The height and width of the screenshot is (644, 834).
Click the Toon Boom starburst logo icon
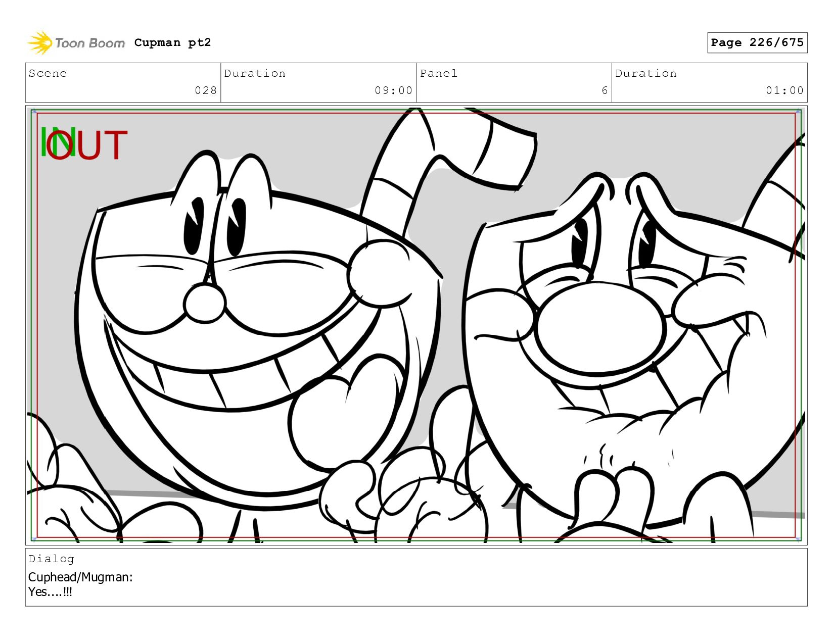pos(39,42)
